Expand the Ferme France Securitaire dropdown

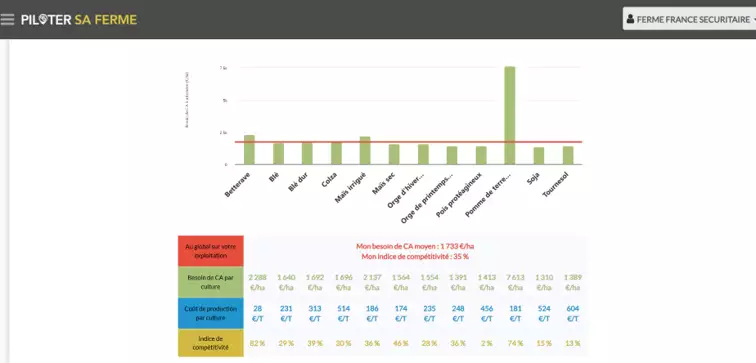click(689, 19)
